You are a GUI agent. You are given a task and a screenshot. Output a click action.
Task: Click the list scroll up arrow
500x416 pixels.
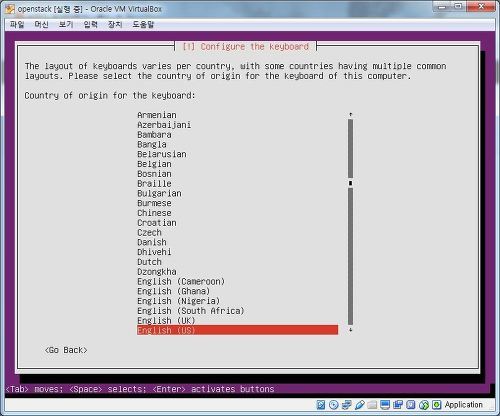point(350,115)
